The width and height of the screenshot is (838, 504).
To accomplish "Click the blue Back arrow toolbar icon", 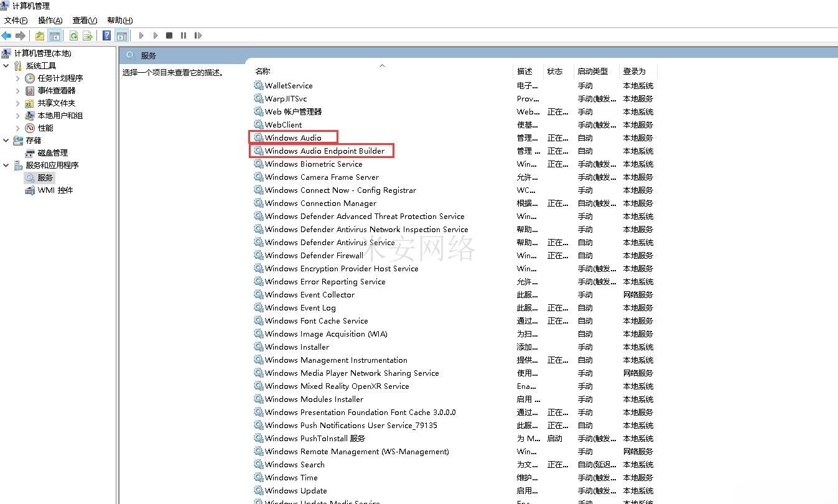I will point(6,35).
